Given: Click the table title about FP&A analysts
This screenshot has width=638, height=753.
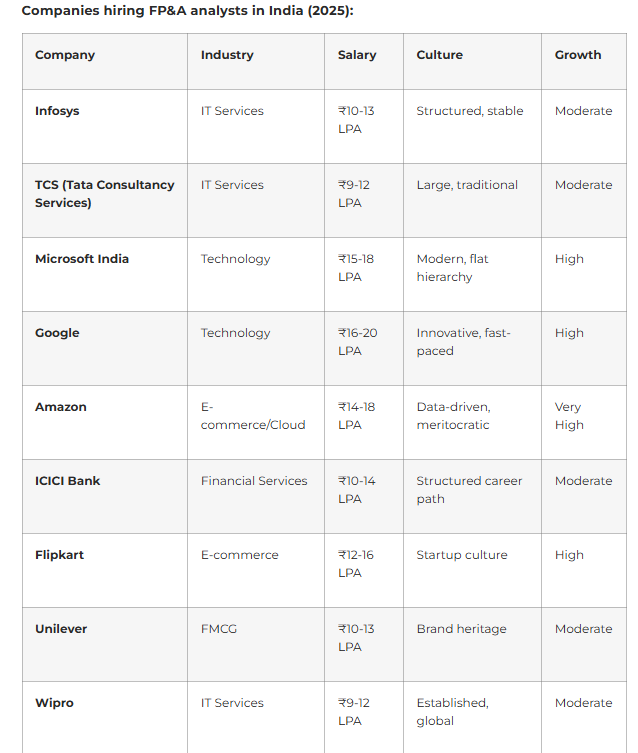Looking at the screenshot, I should pos(187,10).
